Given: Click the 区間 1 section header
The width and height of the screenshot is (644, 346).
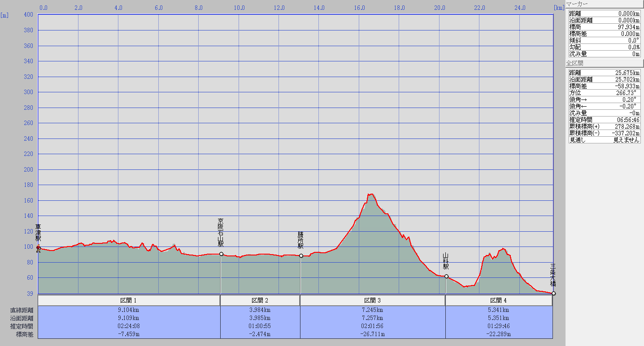Looking at the screenshot, I should click(129, 300).
